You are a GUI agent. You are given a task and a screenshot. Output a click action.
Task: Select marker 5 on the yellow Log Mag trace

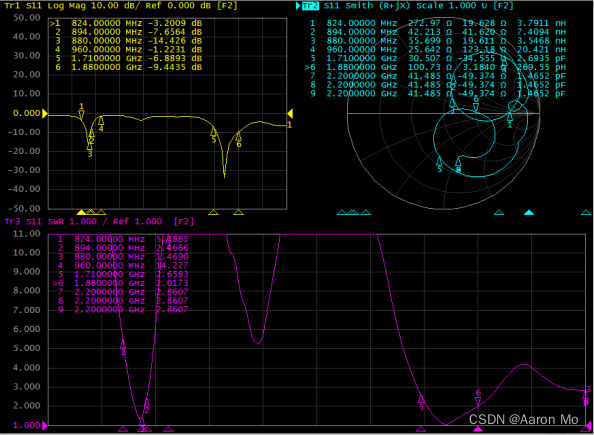214,135
